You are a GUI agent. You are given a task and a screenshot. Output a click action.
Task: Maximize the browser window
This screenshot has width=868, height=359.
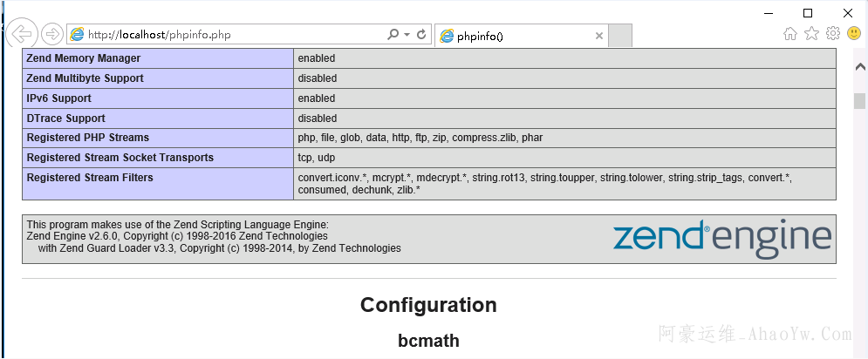pos(808,12)
